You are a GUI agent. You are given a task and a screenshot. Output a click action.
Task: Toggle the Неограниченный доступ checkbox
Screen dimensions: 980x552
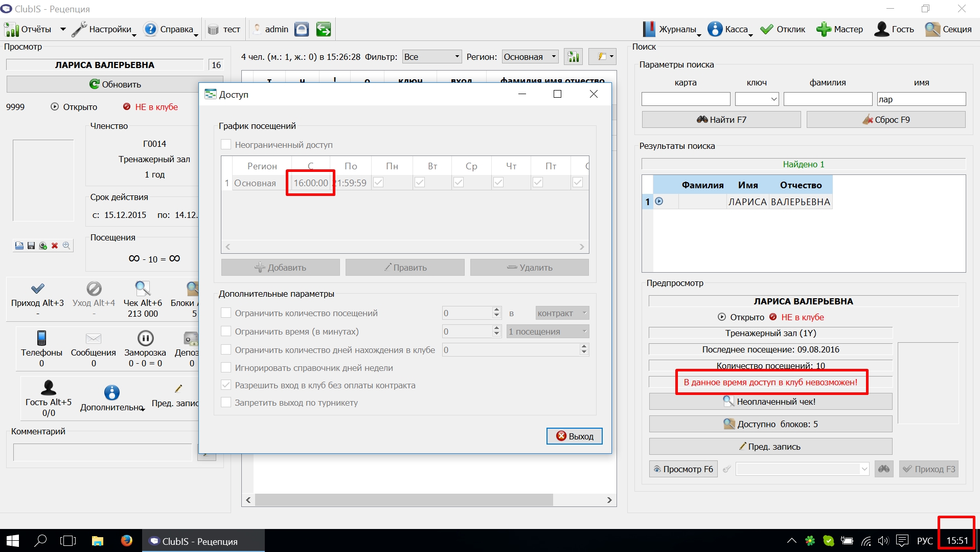[x=226, y=145]
